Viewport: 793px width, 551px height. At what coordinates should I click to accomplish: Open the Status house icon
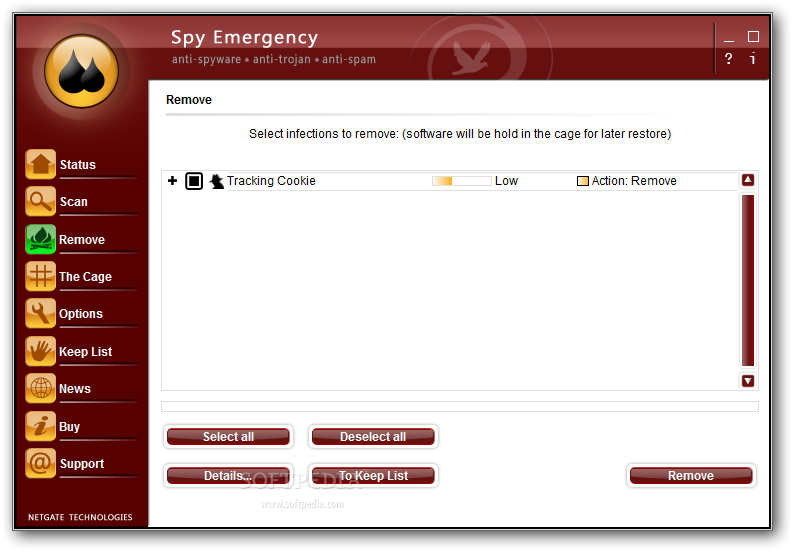(40, 164)
